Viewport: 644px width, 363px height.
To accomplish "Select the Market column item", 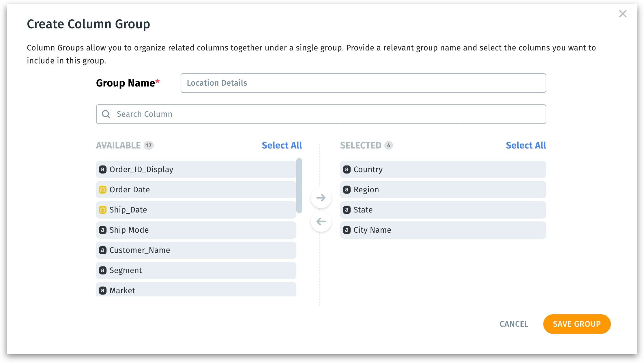I will click(x=196, y=290).
